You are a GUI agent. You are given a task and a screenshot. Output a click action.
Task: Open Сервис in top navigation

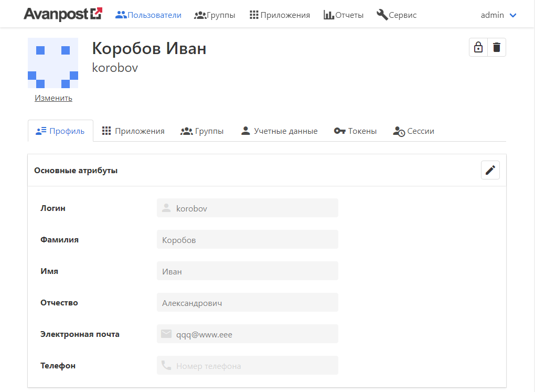pos(397,15)
